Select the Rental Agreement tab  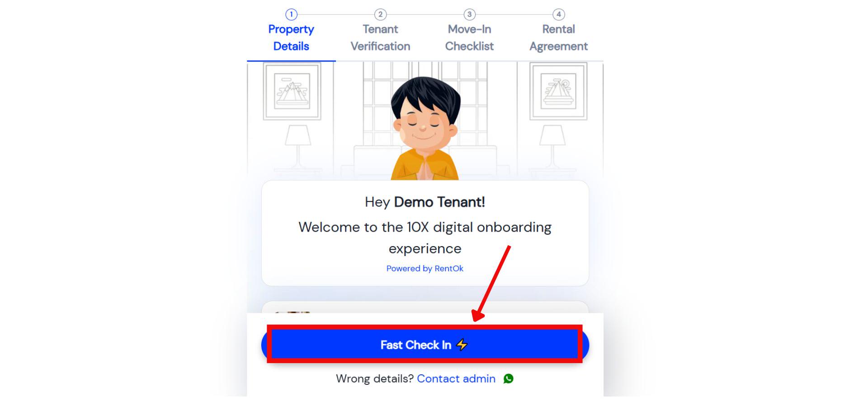(x=559, y=37)
